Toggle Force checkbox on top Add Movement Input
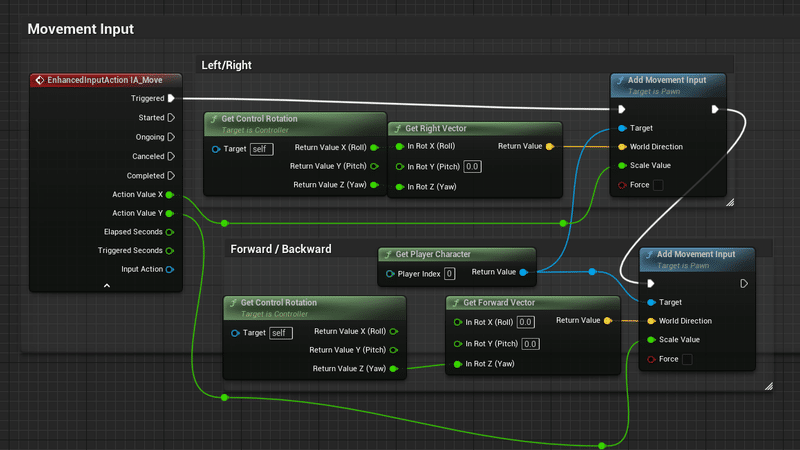The height and width of the screenshot is (450, 800). [x=658, y=185]
